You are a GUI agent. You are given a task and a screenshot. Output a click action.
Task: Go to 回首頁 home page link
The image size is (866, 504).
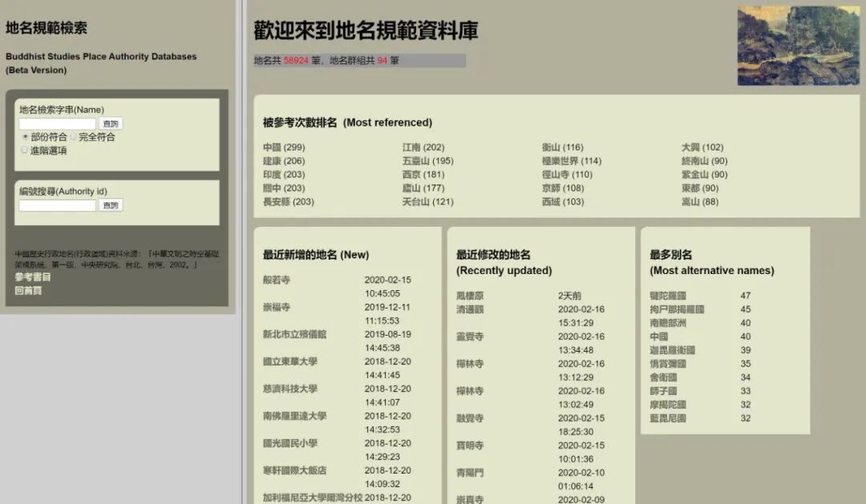click(x=28, y=290)
